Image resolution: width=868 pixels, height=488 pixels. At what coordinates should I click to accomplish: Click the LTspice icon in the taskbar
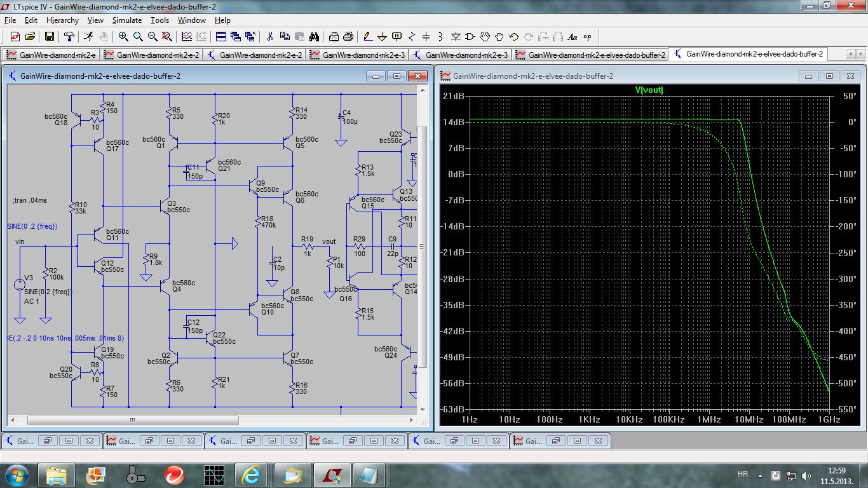click(x=331, y=475)
